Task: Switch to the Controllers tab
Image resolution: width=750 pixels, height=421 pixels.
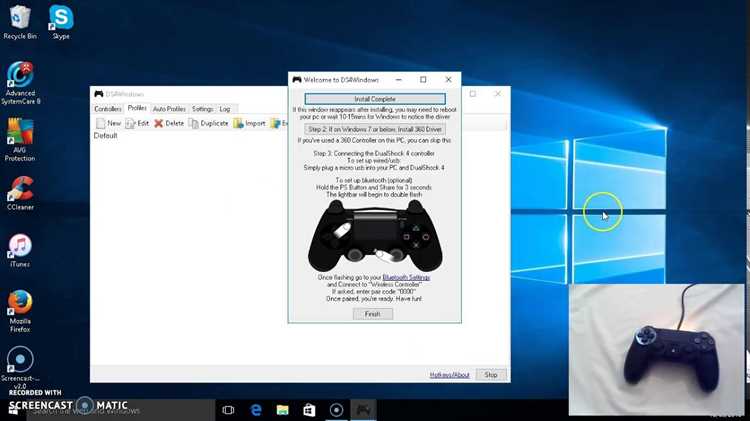Action: pyautogui.click(x=108, y=109)
